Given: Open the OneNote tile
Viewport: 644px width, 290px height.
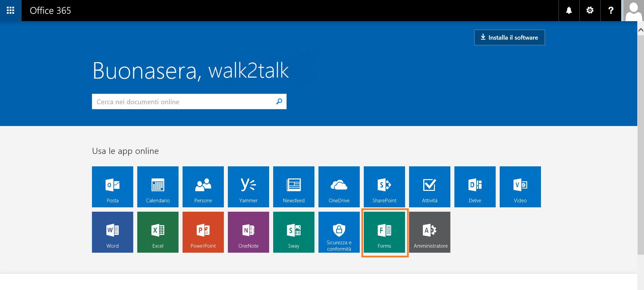Looking at the screenshot, I should click(x=248, y=232).
